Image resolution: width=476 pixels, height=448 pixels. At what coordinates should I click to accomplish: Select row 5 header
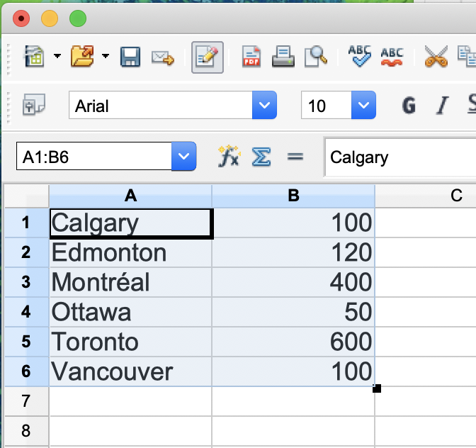point(26,342)
